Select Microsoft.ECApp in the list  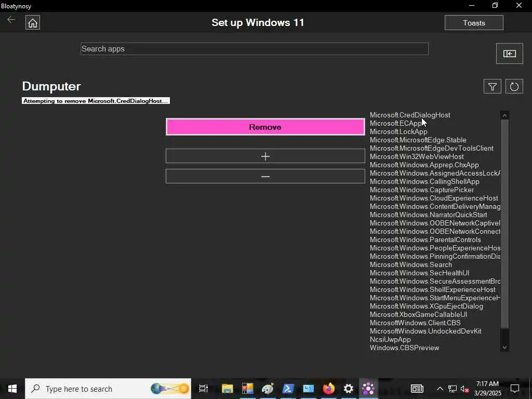(x=396, y=124)
